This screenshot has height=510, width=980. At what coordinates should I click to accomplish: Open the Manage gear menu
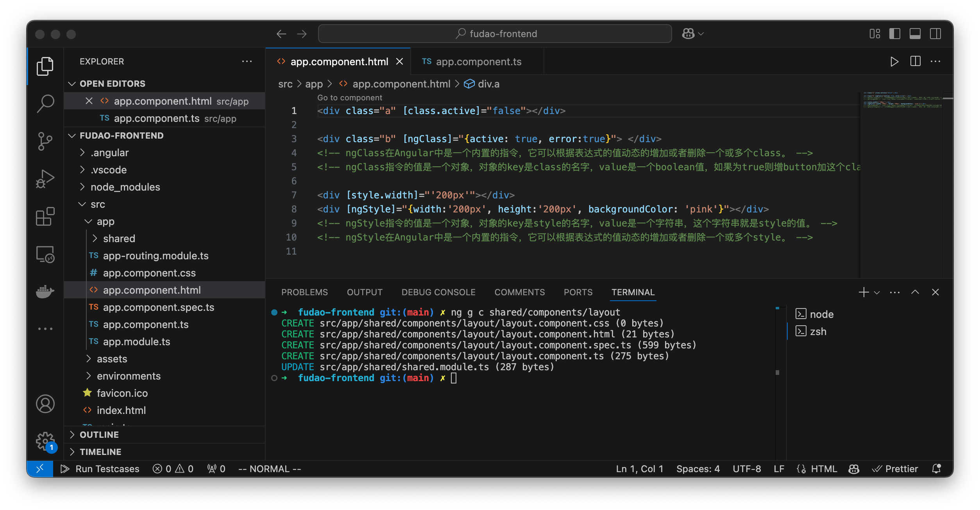(45, 440)
